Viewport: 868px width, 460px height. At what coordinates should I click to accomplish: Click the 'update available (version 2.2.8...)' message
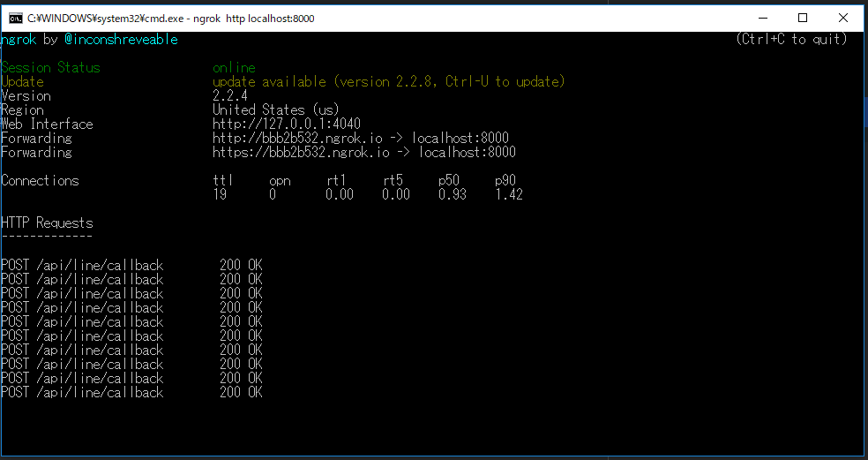[389, 81]
